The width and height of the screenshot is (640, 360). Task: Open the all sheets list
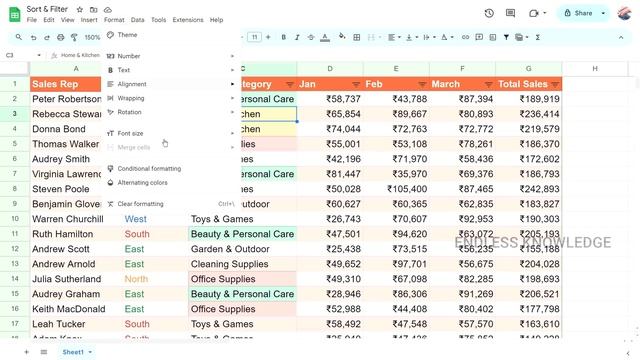pyautogui.click(x=44, y=352)
